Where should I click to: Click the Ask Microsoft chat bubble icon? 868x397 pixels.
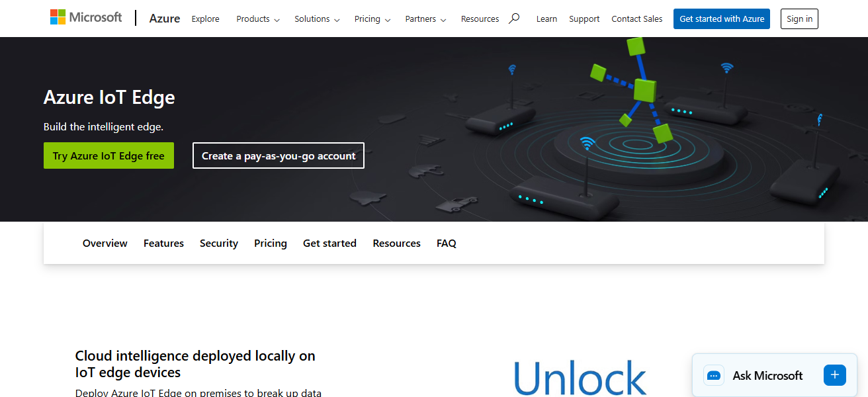click(x=714, y=375)
